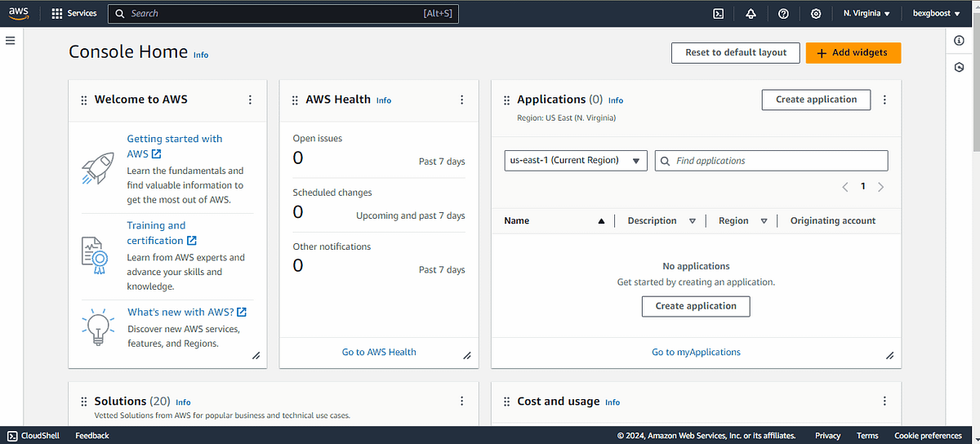The width and height of the screenshot is (980, 444).
Task: Click the Originating account column header
Action: pos(833,220)
